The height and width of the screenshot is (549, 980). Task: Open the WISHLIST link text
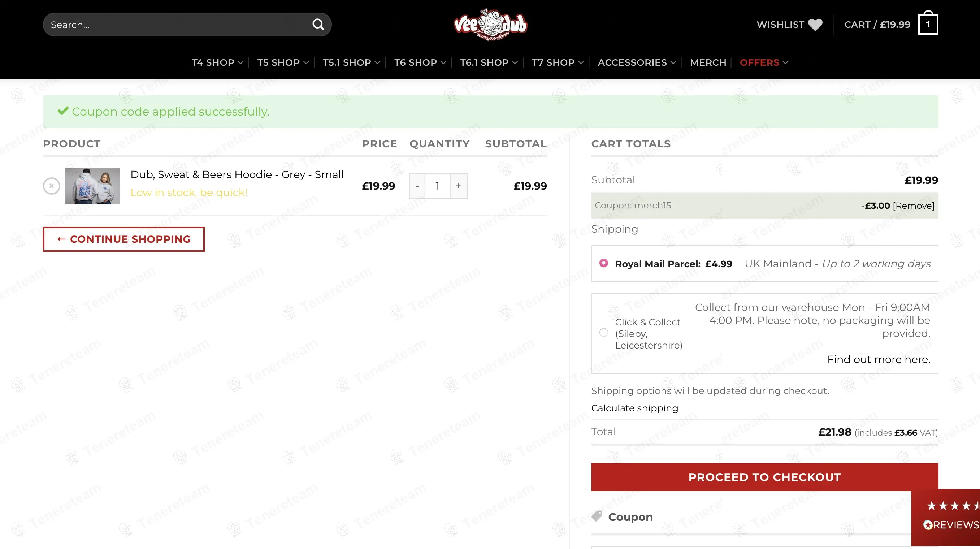coord(780,25)
